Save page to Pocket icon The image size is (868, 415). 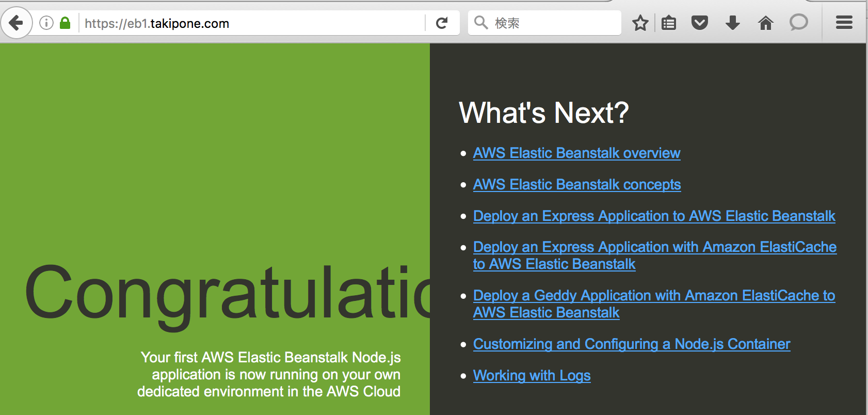pyautogui.click(x=700, y=23)
